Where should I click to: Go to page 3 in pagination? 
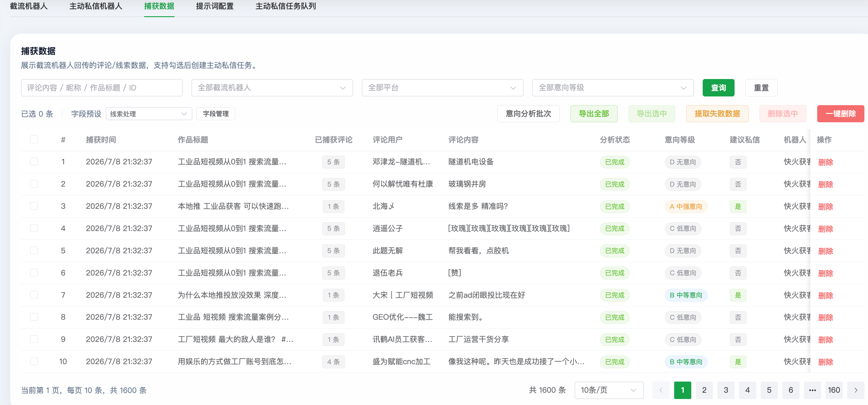tap(726, 390)
